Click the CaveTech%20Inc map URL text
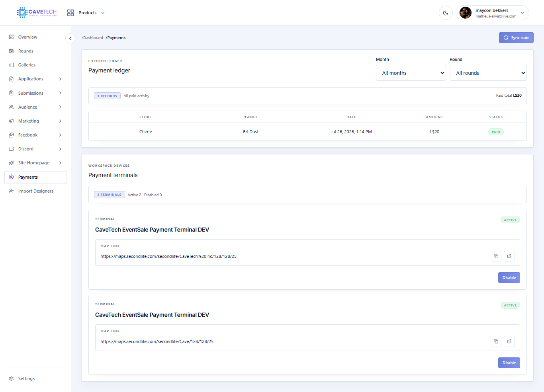Image resolution: width=544 pixels, height=392 pixels. click(x=168, y=256)
